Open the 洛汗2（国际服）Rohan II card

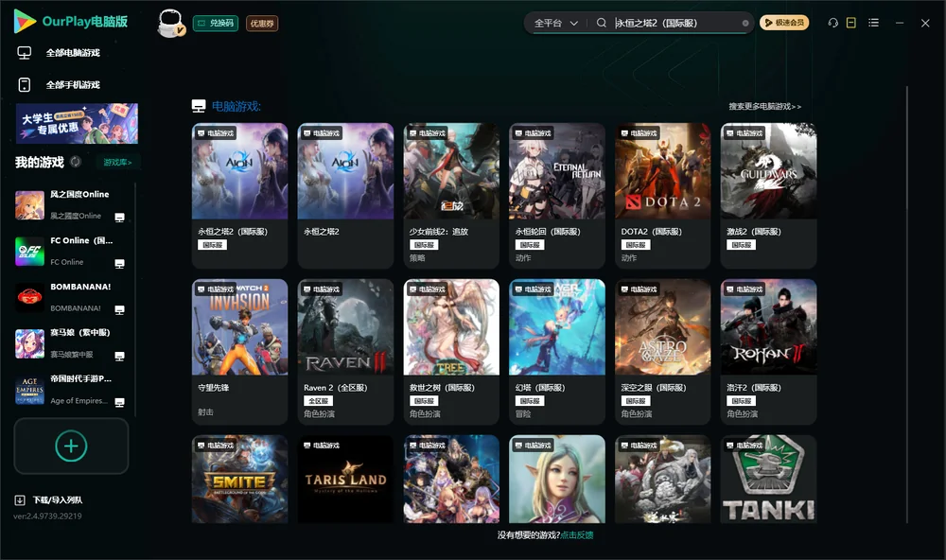[768, 351]
